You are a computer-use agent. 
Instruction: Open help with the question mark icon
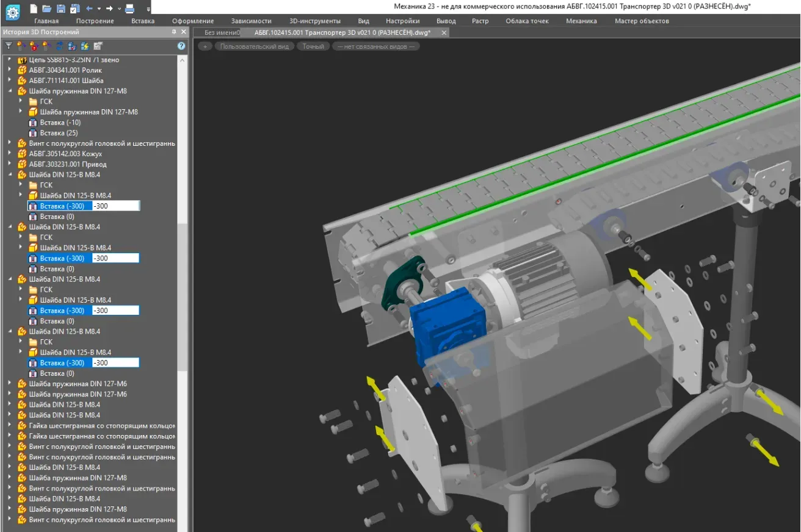(x=181, y=46)
